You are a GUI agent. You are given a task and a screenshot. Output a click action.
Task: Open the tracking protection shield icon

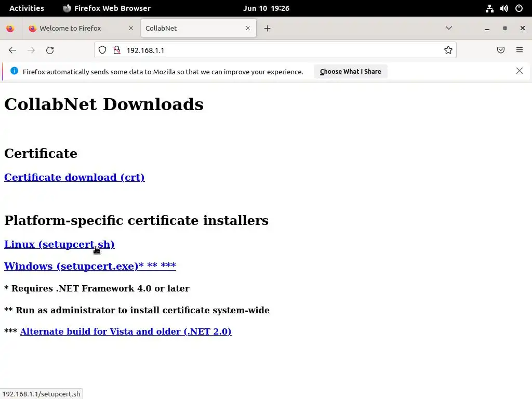[x=102, y=50]
